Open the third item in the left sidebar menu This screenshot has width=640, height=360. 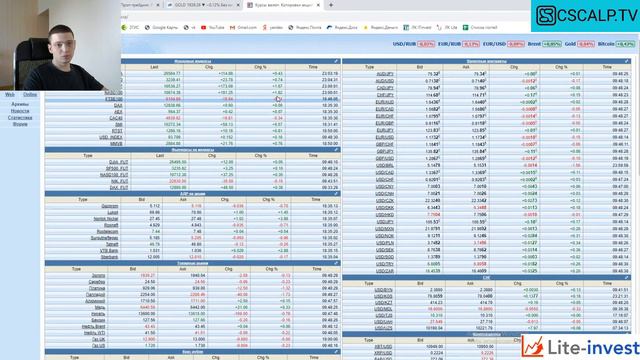click(20, 118)
